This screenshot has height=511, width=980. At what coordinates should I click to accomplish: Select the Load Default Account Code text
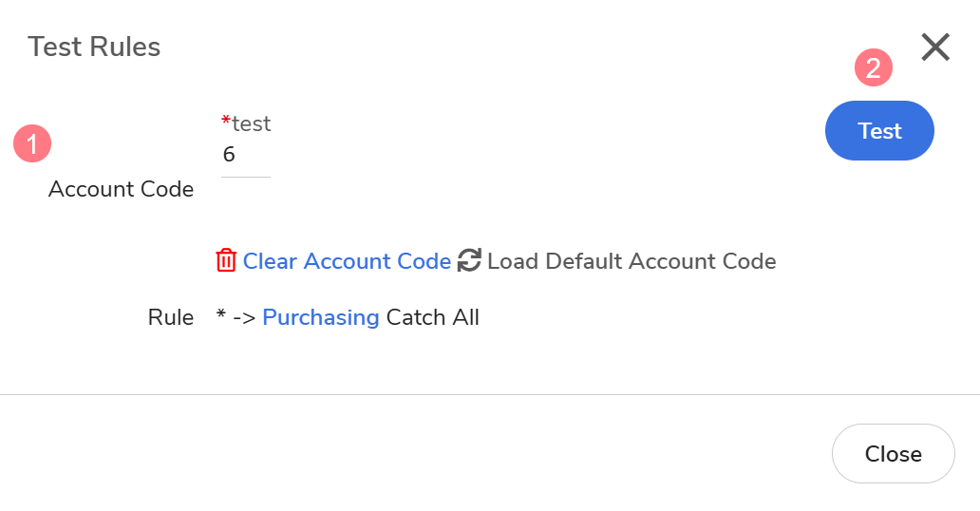(x=631, y=261)
